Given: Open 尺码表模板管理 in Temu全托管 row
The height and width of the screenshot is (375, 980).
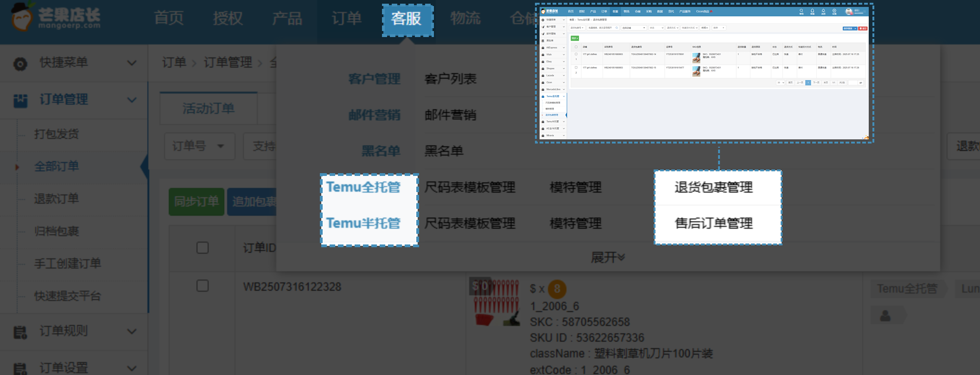Looking at the screenshot, I should click(x=470, y=187).
